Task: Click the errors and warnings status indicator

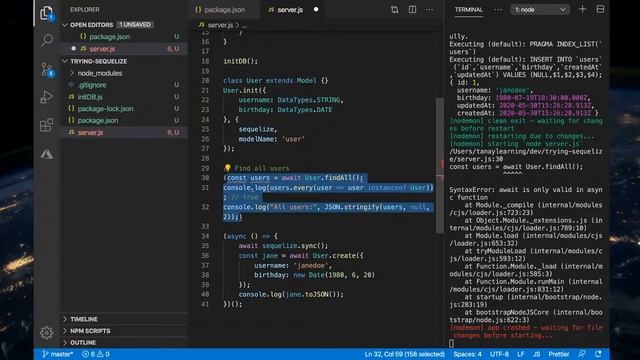Action: 96,354
